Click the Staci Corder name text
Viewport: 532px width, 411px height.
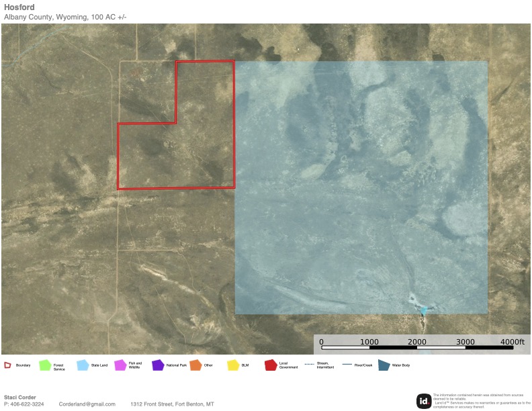click(20, 398)
